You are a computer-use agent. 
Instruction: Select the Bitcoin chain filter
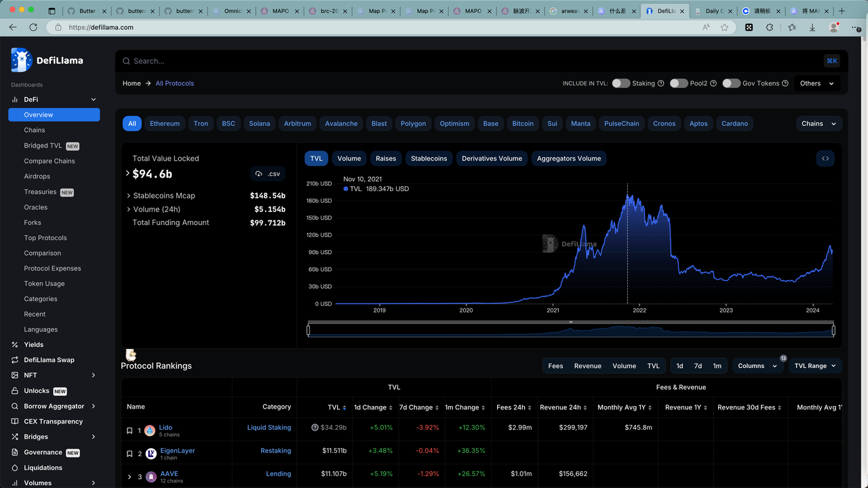[523, 123]
